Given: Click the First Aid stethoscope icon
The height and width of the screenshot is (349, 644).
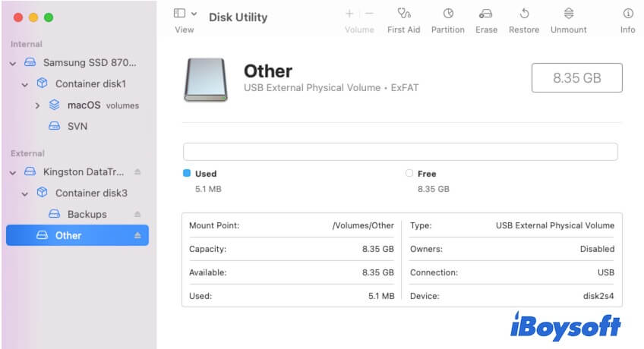Looking at the screenshot, I should pyautogui.click(x=404, y=14).
